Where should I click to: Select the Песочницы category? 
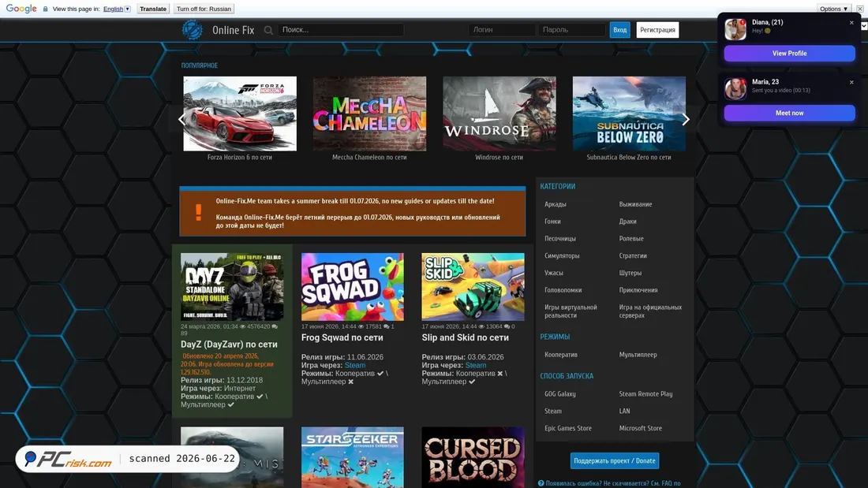[x=560, y=238]
